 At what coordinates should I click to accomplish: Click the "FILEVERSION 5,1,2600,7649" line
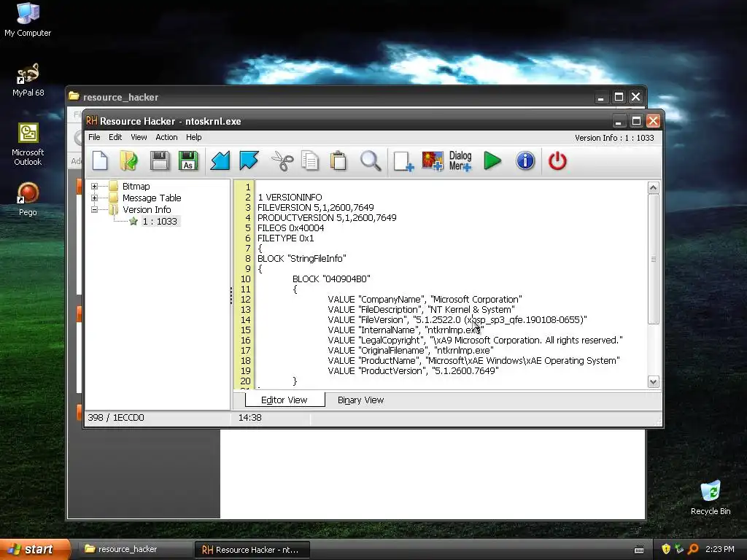point(315,207)
